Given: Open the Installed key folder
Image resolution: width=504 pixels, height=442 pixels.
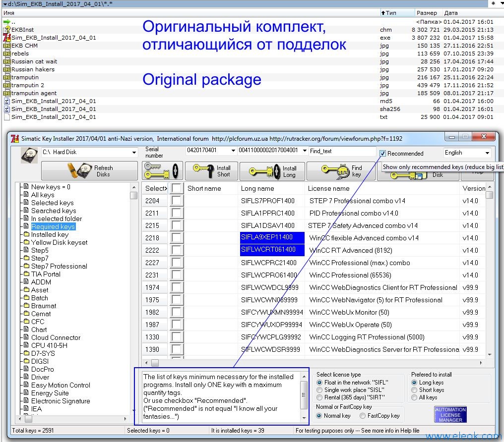Looking at the screenshot, I should coord(50,235).
